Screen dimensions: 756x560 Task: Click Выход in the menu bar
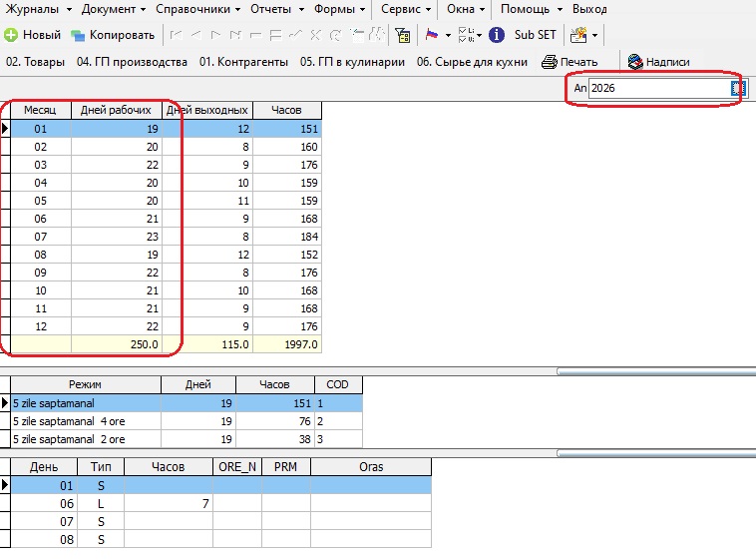coord(589,9)
